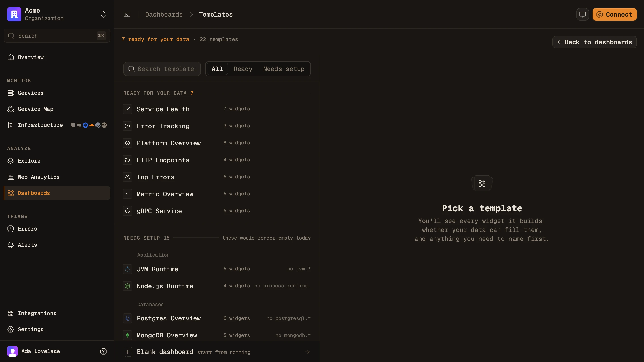Click the Templates breadcrumb

[216, 14]
